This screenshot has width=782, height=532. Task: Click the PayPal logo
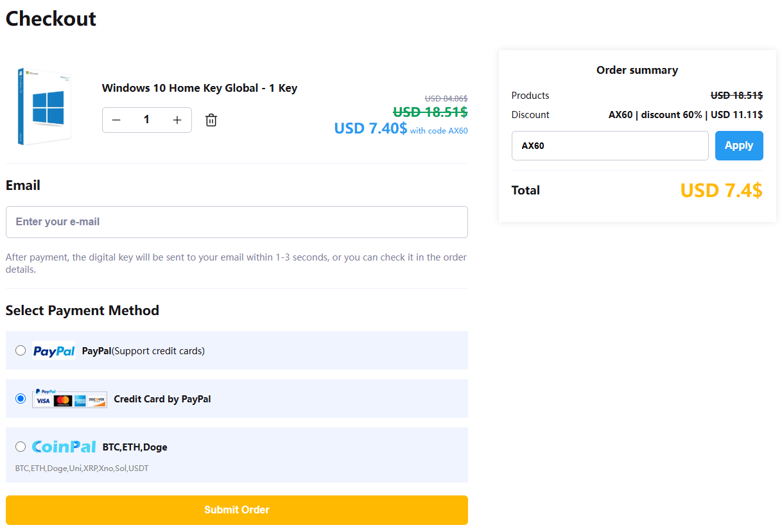(x=54, y=350)
